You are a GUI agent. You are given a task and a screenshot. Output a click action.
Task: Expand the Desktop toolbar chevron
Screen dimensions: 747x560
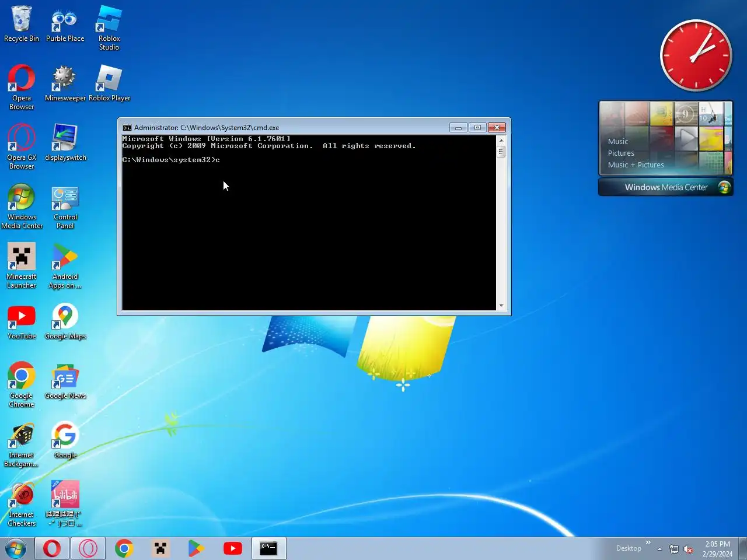[648, 542]
